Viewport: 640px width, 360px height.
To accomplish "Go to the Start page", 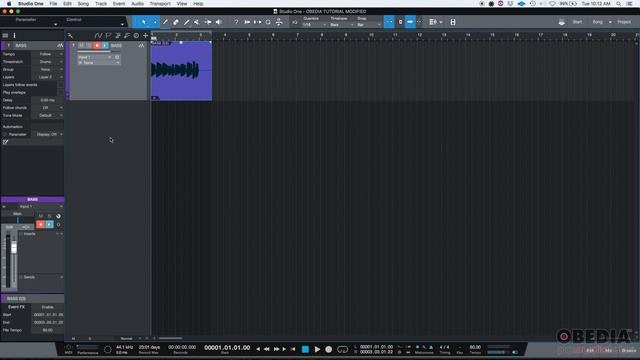I will tap(577, 22).
